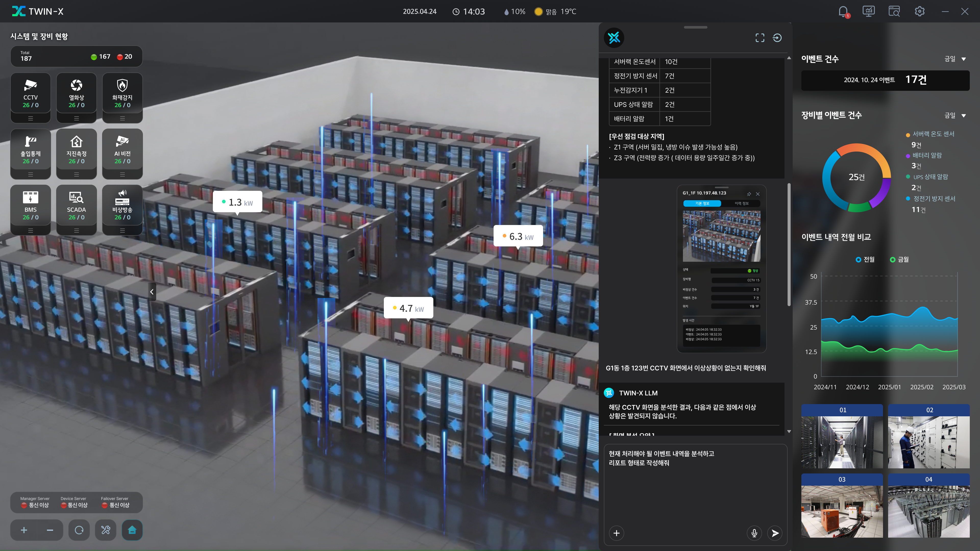Viewport: 980px width, 551px height.
Task: Zoom out with the minus button
Action: 50,530
